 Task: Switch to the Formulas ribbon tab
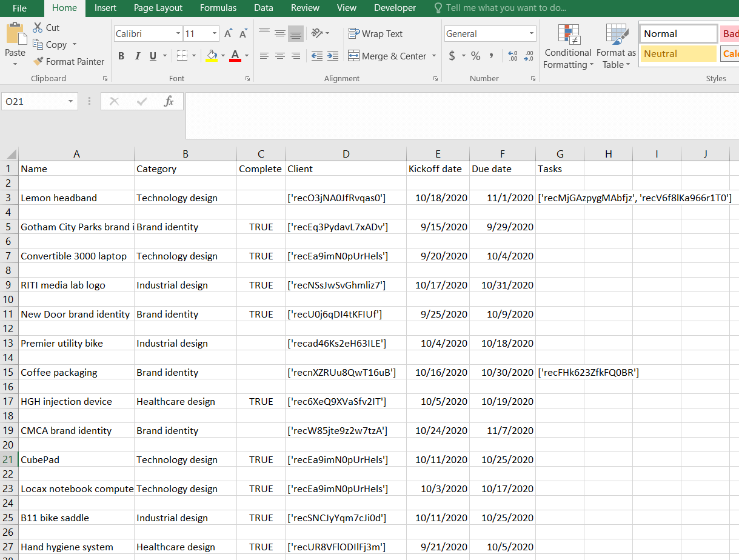point(218,8)
